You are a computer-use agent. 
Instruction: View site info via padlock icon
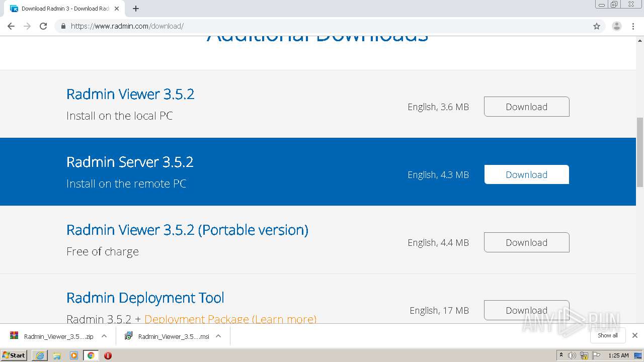tap(63, 26)
